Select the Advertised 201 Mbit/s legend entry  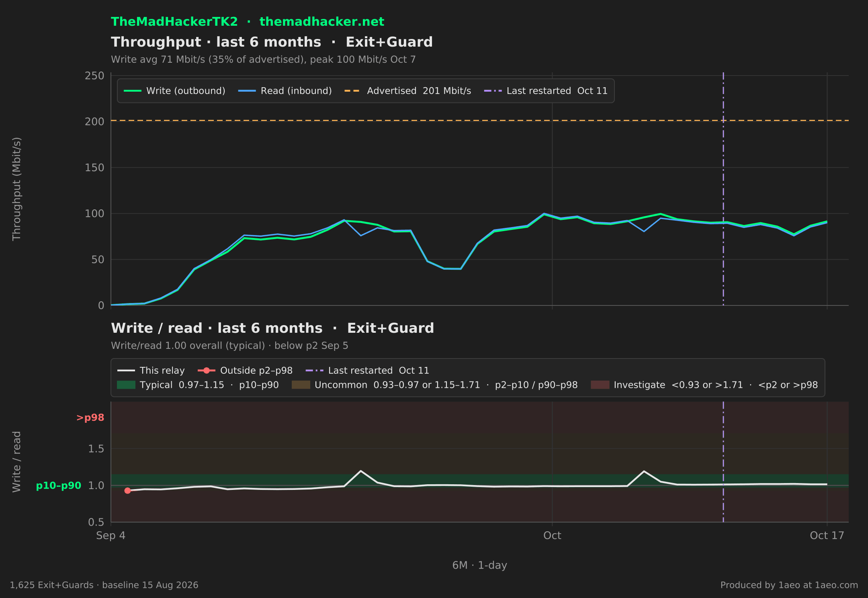pos(407,91)
